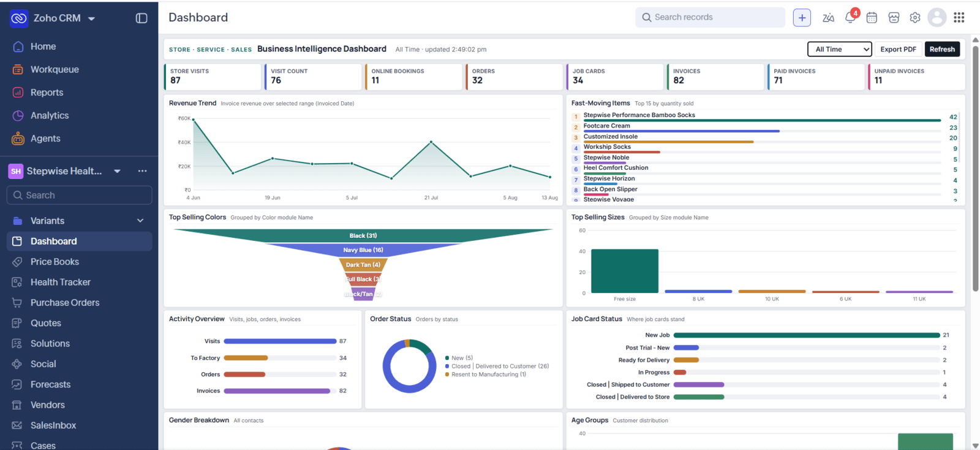Click the three-dots menu beside Stepwise Health
Screen dimensions: 980x450
(143, 171)
